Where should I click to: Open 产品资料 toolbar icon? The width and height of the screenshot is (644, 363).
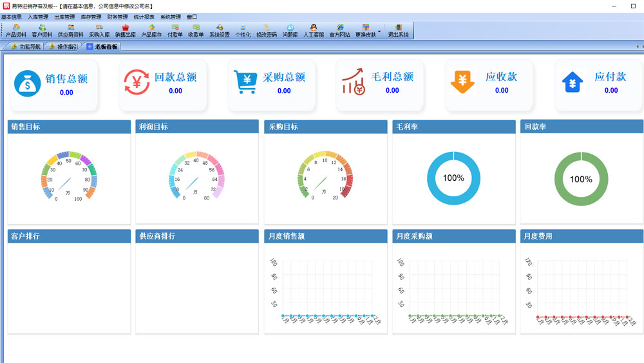click(16, 31)
